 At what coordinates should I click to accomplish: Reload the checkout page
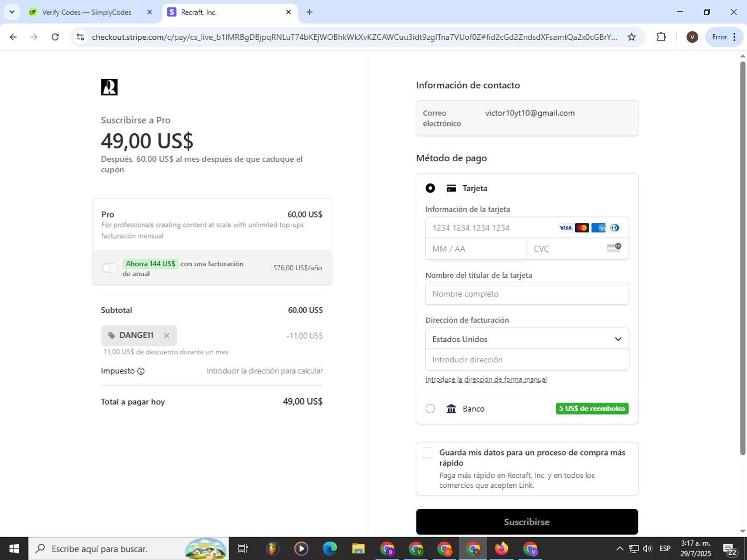pos(55,37)
